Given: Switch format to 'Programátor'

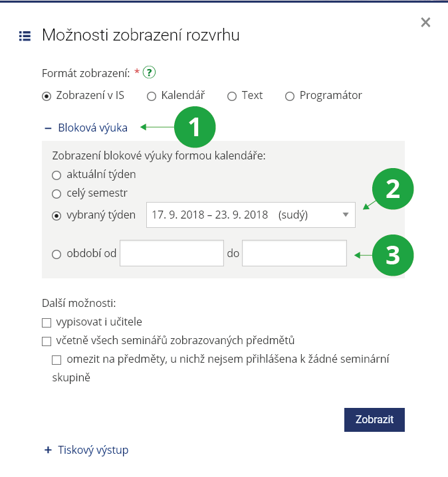Looking at the screenshot, I should click(290, 96).
